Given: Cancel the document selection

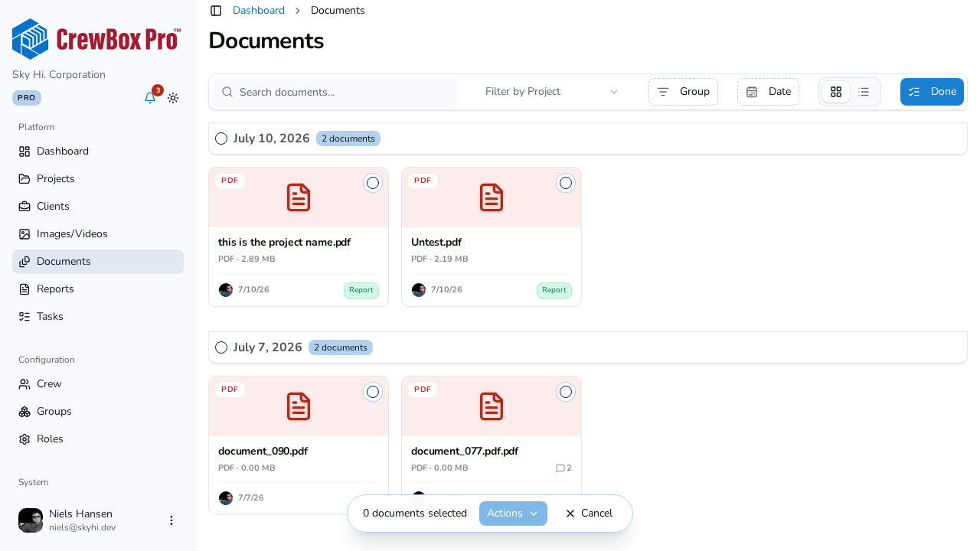Looking at the screenshot, I should click(x=589, y=514).
